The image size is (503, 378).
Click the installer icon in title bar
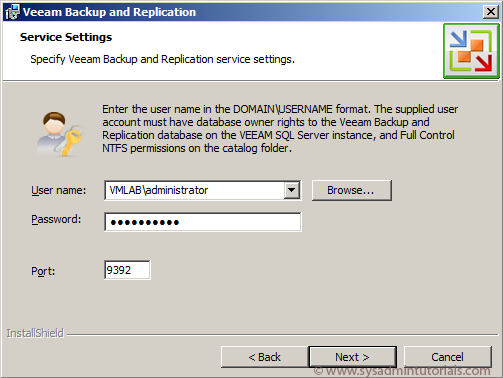tap(13, 12)
